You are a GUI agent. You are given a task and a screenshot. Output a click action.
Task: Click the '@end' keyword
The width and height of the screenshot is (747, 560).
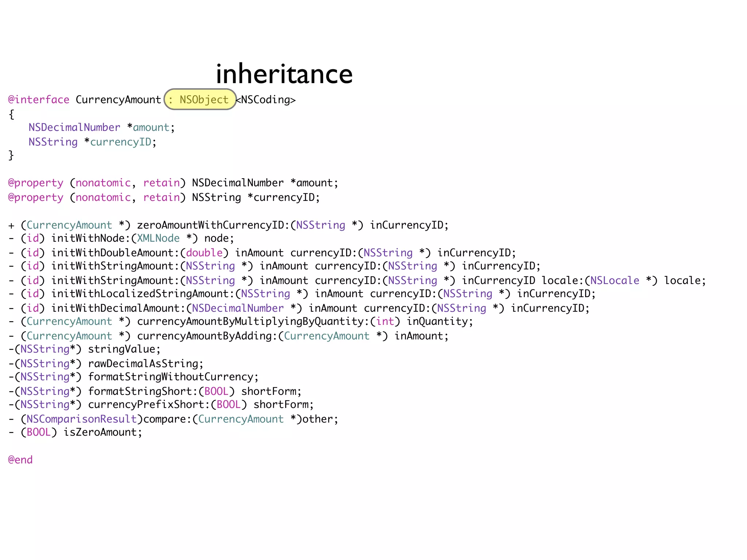[x=20, y=460]
